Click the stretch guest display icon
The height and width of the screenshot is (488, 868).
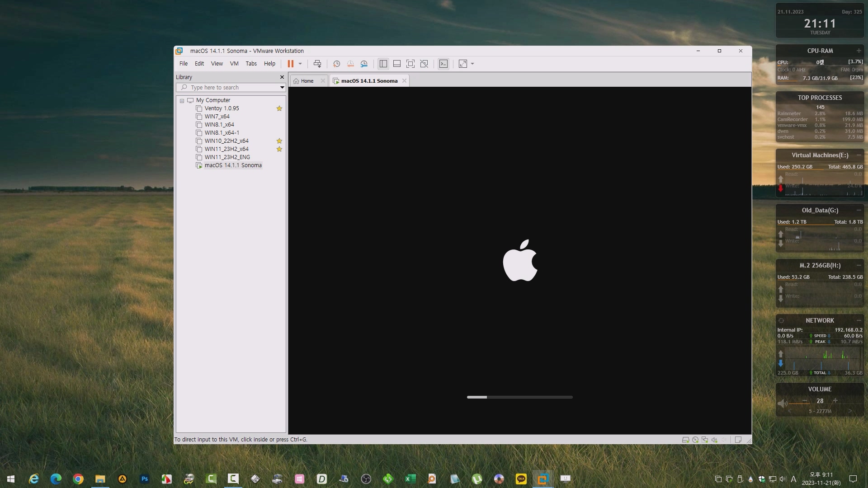pyautogui.click(x=463, y=64)
